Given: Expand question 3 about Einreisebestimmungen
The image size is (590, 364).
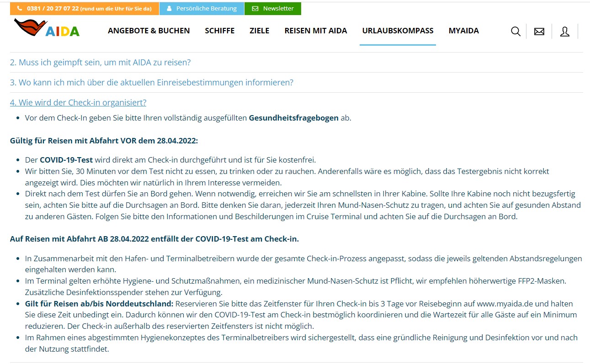Looking at the screenshot, I should coord(151,82).
